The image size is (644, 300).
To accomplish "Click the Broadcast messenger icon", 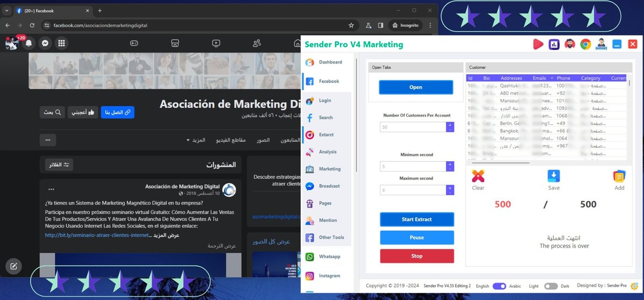I will [310, 186].
